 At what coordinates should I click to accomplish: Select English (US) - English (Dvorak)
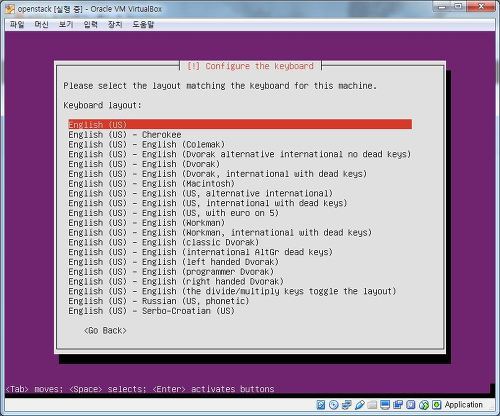(144, 164)
